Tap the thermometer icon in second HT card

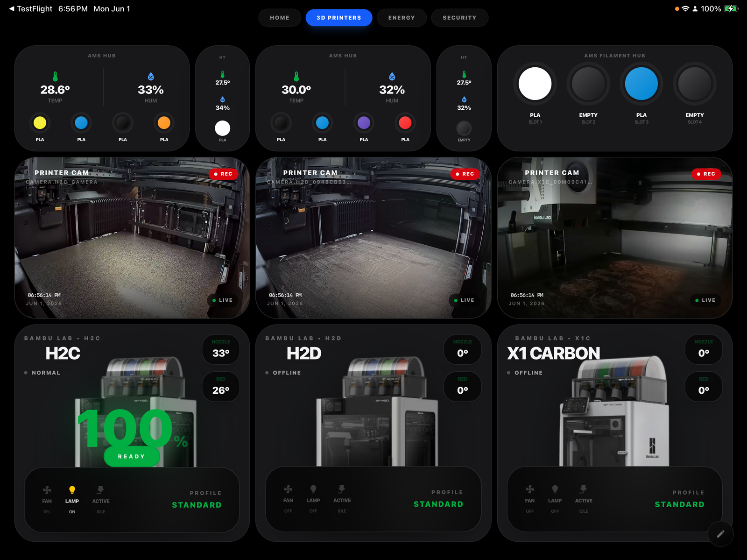pos(464,74)
